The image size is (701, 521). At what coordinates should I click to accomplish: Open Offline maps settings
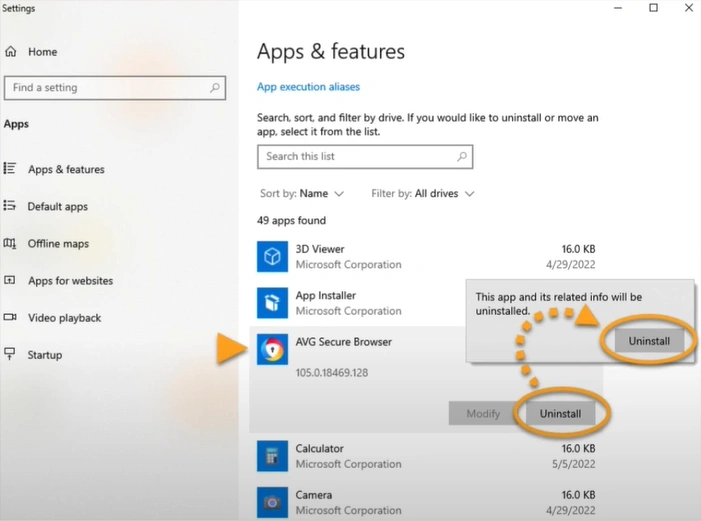pyautogui.click(x=58, y=244)
